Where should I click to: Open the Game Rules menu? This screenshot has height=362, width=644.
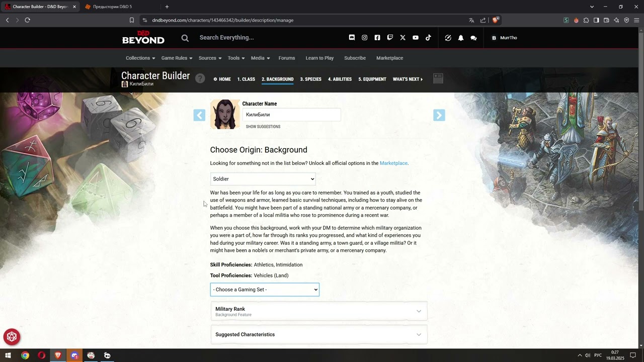pyautogui.click(x=177, y=58)
